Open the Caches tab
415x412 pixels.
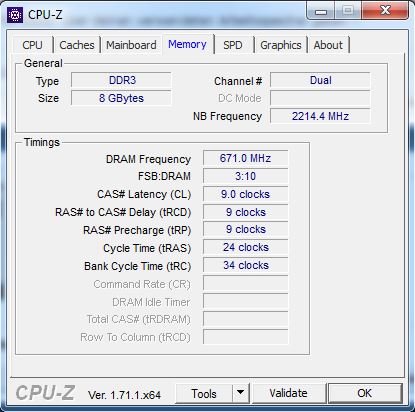77,45
